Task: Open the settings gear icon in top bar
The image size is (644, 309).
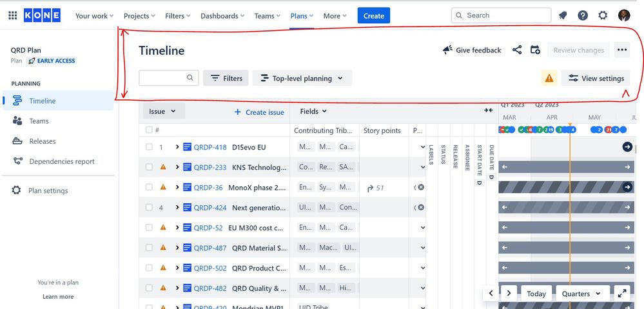Action: (603, 15)
